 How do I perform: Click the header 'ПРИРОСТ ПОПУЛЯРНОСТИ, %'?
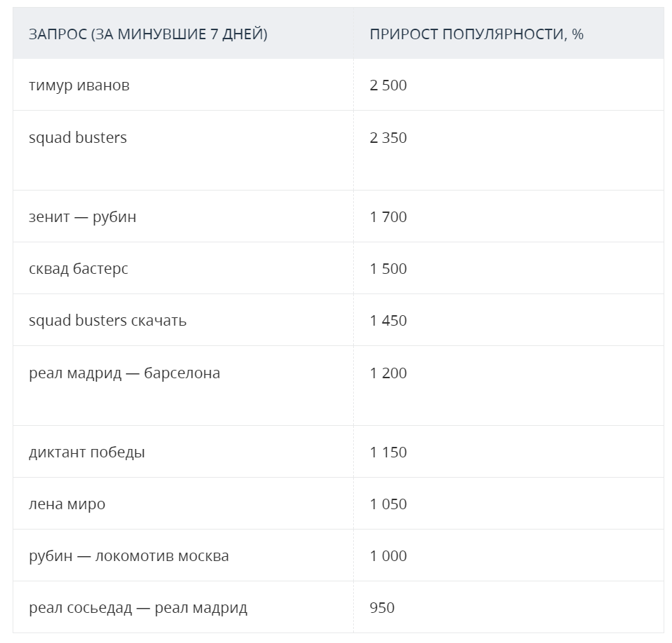coord(476,34)
